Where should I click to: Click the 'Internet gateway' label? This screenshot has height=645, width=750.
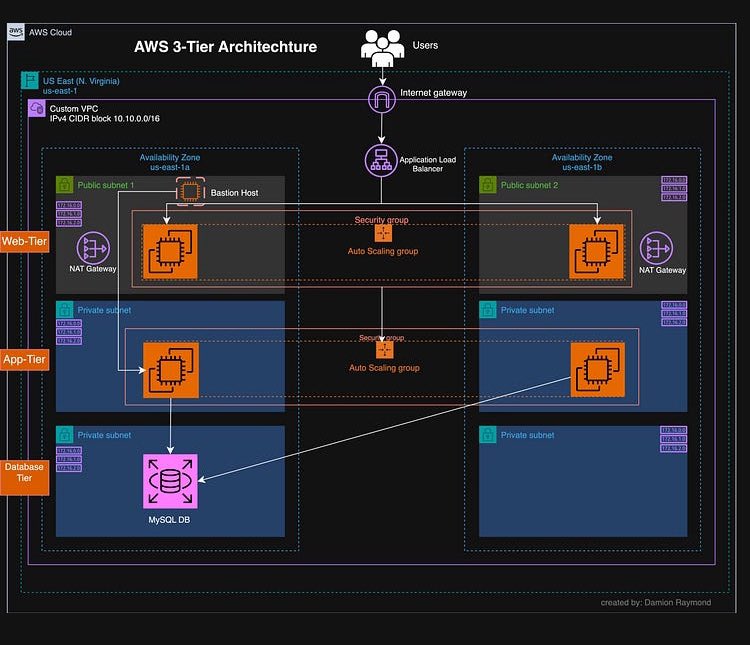point(433,92)
